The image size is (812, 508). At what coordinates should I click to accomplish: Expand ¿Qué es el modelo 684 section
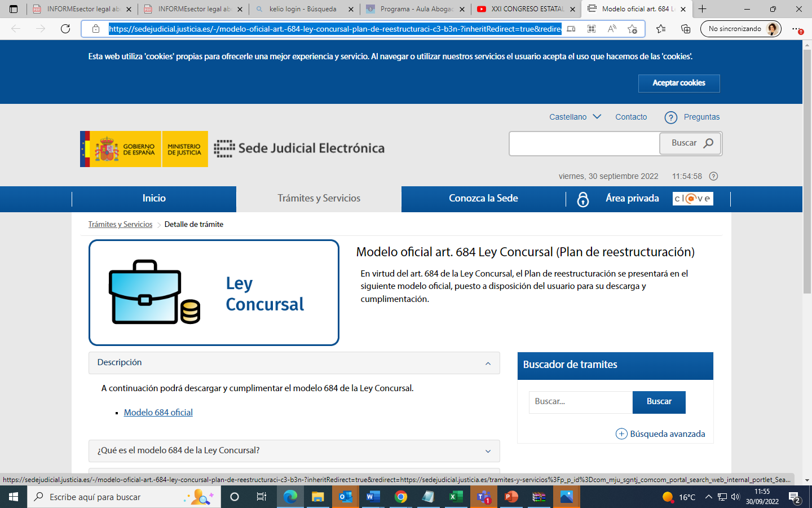click(x=488, y=451)
